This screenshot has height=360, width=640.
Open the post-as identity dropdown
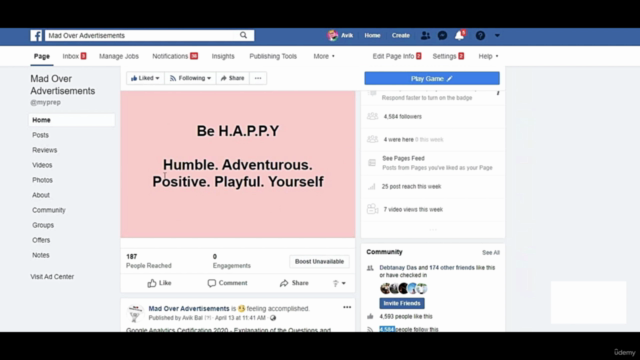[339, 283]
